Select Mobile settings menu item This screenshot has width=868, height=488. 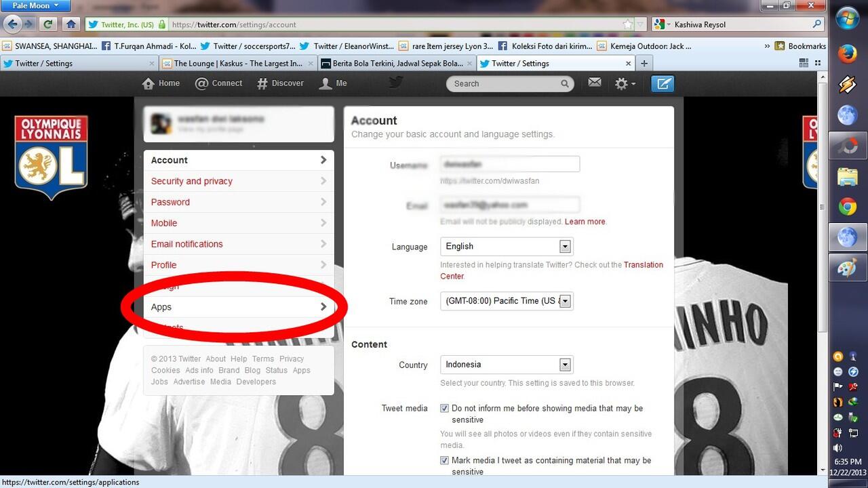[238, 223]
